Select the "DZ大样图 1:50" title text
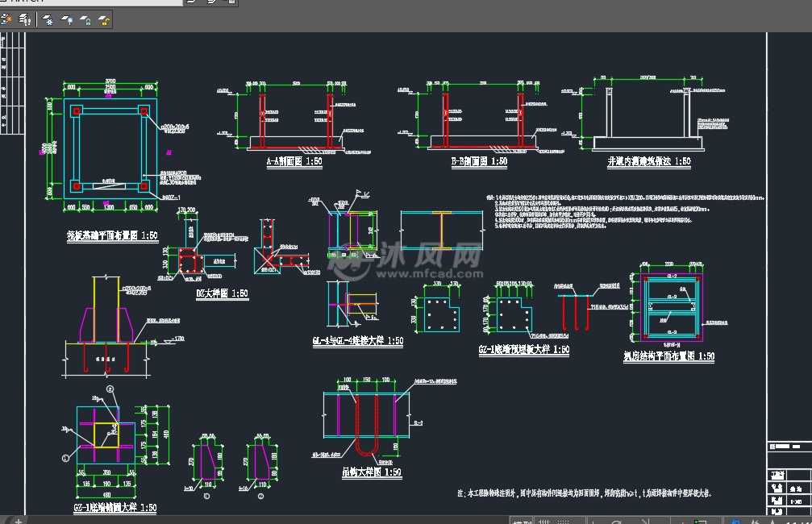 222,293
